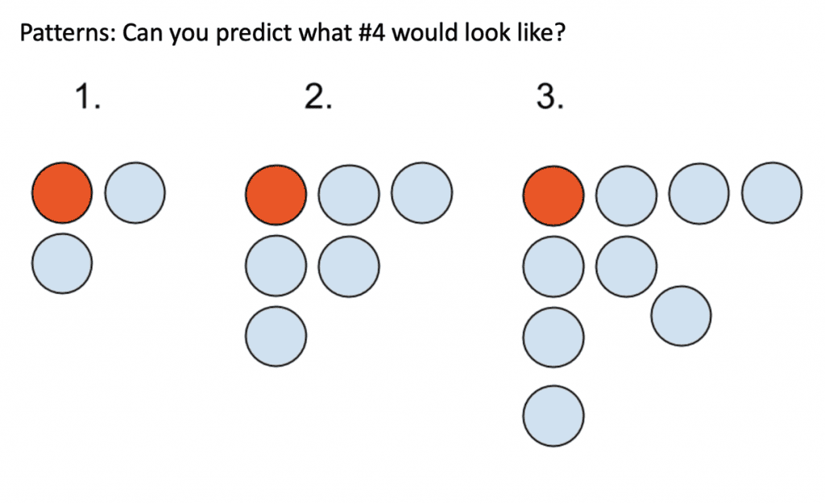Click the far-right top circle in pattern 3
Viewport: 825px width, 504px height.
772,193
